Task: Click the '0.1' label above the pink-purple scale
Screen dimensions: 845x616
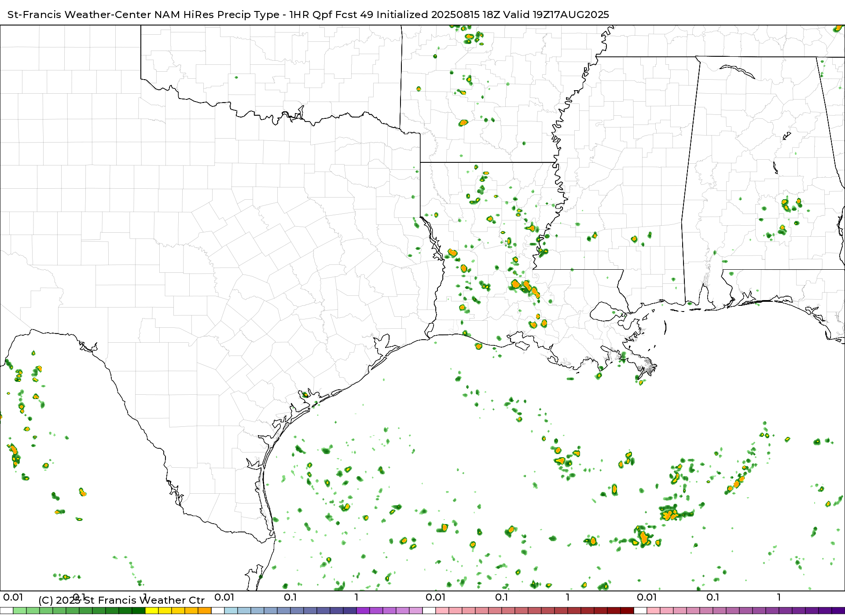Action: tap(713, 597)
